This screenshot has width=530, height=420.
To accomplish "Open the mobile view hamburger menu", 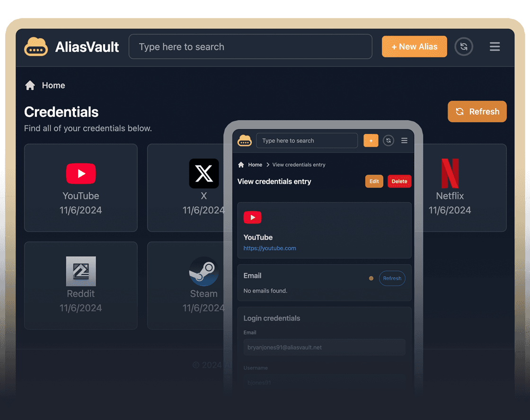I will coord(404,140).
